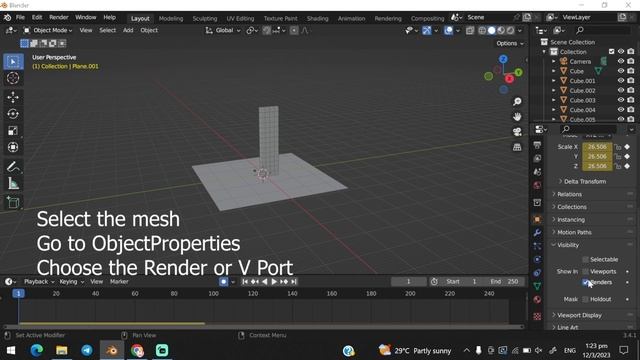This screenshot has height=360, width=640.
Task: Activate the Cursor tool
Action: (x=13, y=78)
